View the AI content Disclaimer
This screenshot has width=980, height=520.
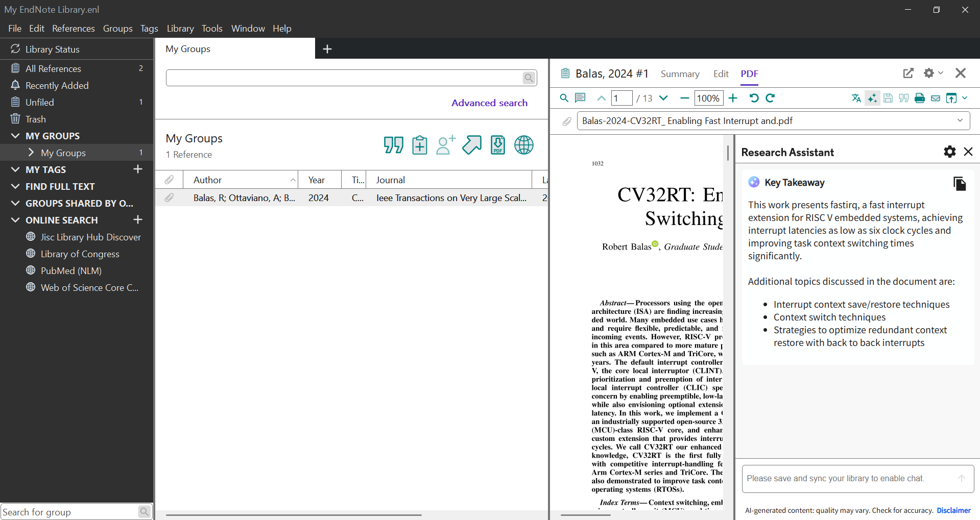click(953, 510)
